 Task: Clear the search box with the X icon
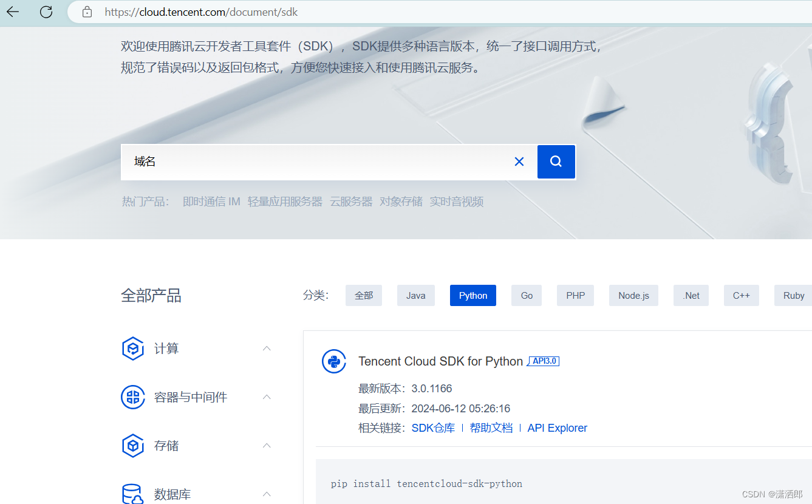pos(519,162)
